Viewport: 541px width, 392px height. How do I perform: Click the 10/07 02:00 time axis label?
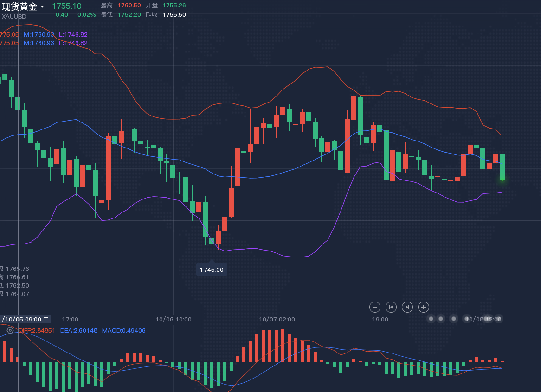pyautogui.click(x=277, y=320)
